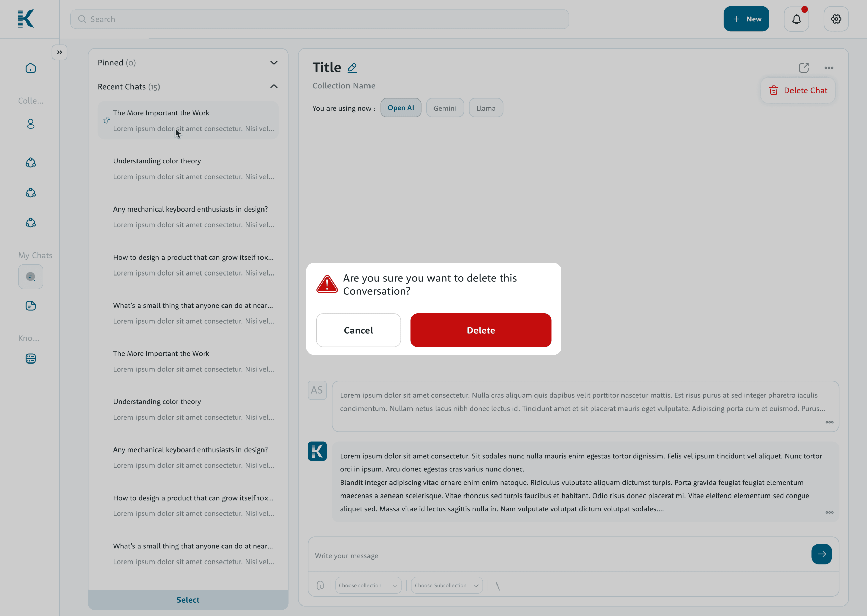Pin "The More Important the Work" chat
This screenshot has width=867, height=616.
(x=107, y=120)
